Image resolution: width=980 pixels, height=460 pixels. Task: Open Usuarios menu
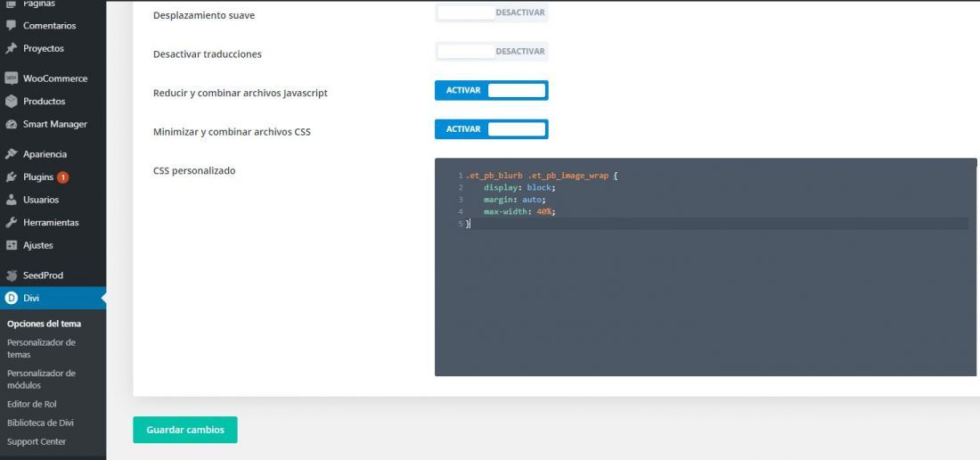click(x=41, y=200)
